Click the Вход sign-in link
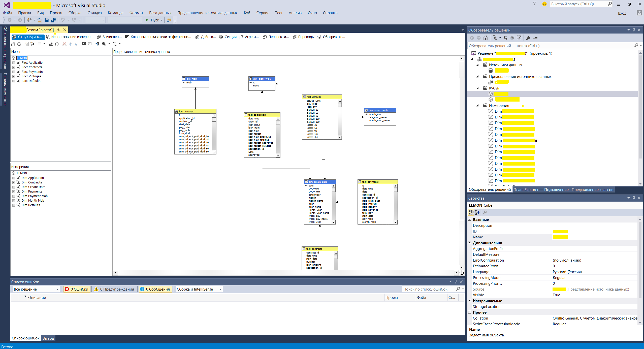This screenshot has height=349, width=644. pyautogui.click(x=622, y=13)
